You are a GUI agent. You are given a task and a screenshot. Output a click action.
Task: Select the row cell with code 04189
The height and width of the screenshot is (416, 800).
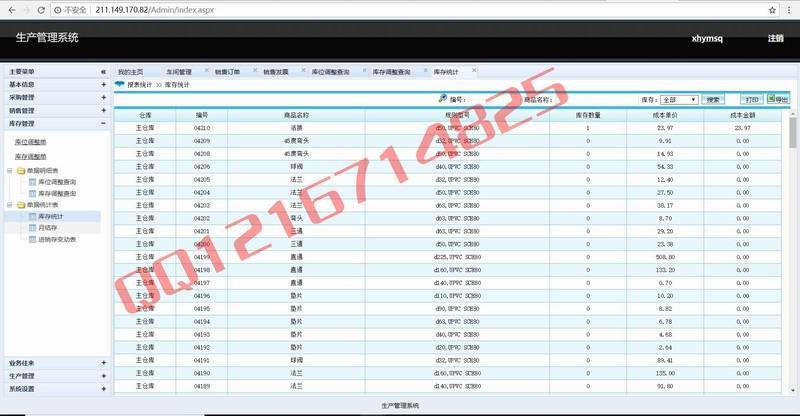coord(202,386)
